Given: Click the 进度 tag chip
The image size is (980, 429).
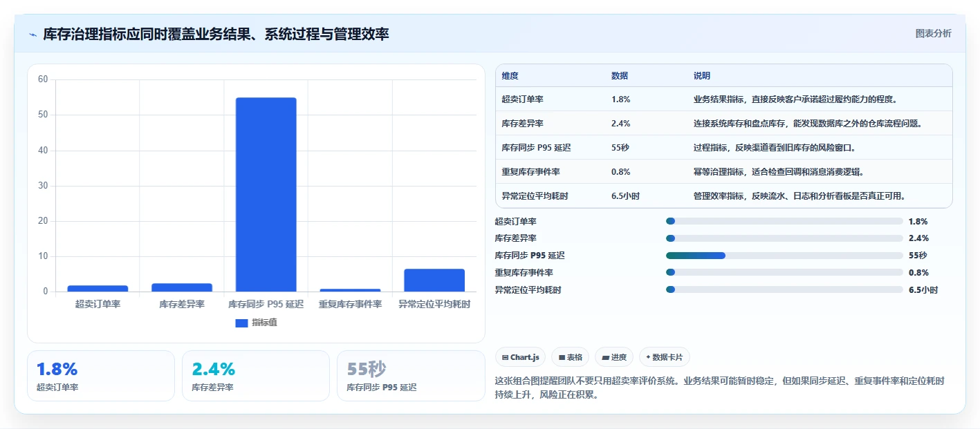Looking at the screenshot, I should click(x=614, y=357).
